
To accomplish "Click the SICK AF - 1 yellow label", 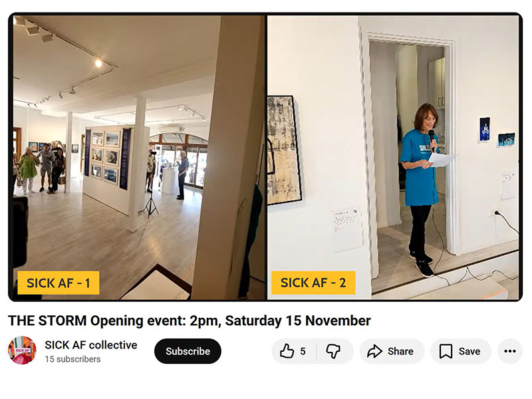I will coord(59,283).
